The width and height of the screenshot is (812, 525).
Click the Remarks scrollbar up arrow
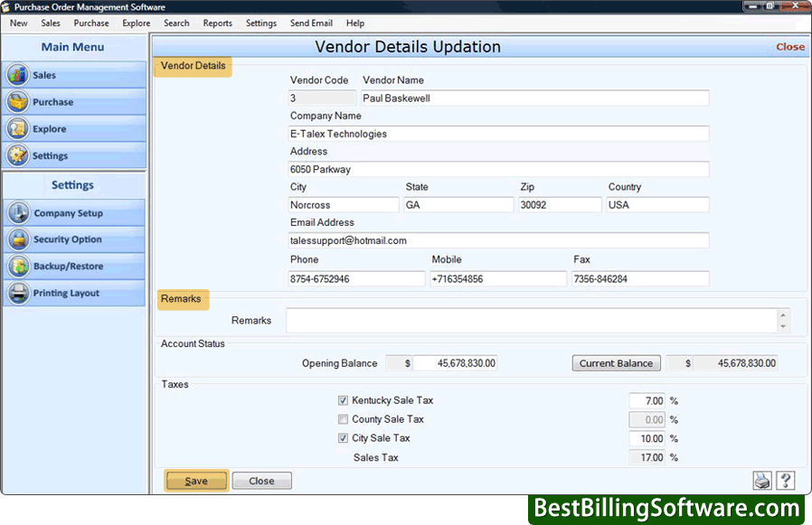coord(783,314)
